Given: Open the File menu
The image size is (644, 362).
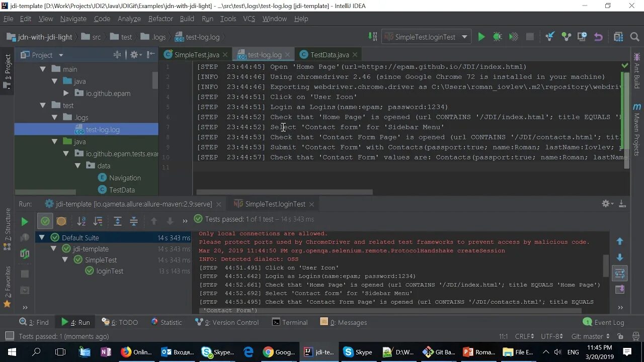Looking at the screenshot, I should click(9, 19).
